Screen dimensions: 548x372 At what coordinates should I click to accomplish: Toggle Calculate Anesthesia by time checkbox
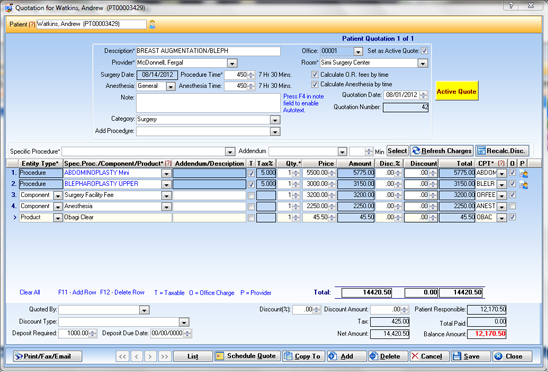pyautogui.click(x=315, y=84)
